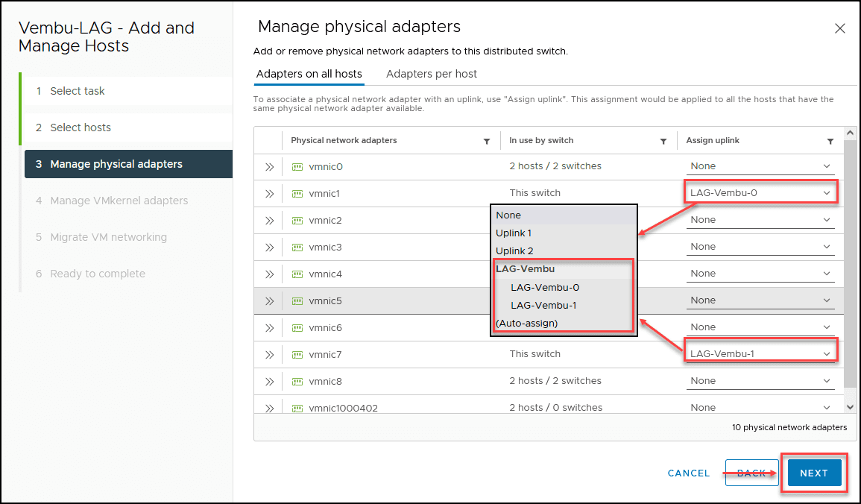The width and height of the screenshot is (861, 504).
Task: Open the Assign uplink dropdown for vmnic5
Action: click(760, 300)
